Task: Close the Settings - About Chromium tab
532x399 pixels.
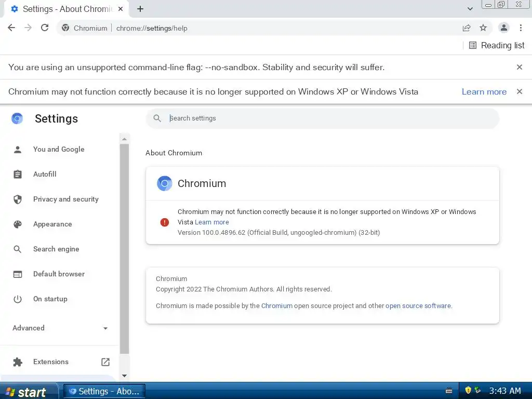Action: pos(121,9)
